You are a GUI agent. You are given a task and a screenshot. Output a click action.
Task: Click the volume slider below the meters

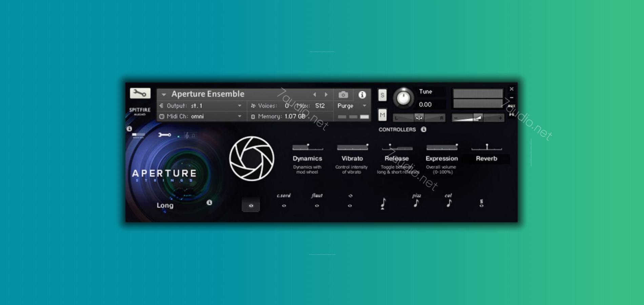click(478, 118)
